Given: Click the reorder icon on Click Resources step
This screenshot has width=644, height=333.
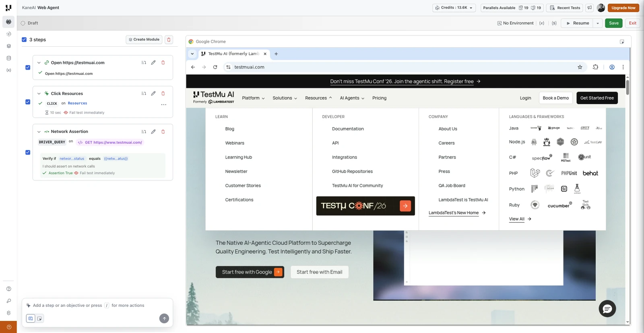Looking at the screenshot, I should click(x=144, y=93).
